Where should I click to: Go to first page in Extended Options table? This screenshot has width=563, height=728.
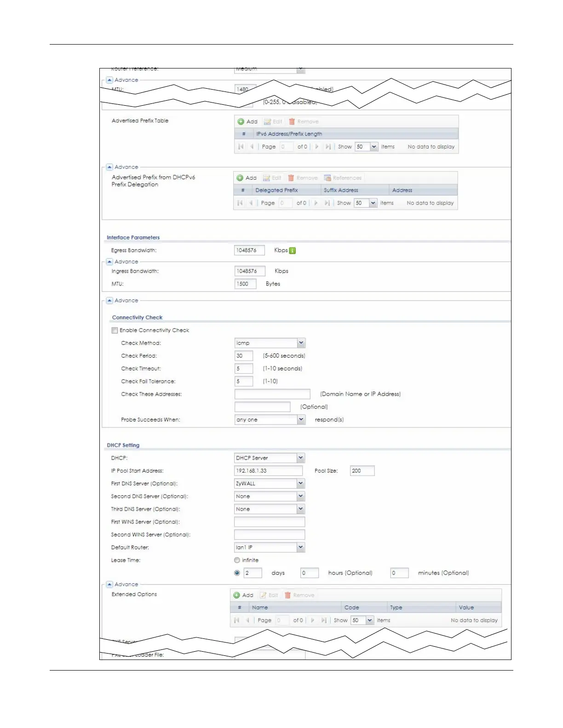click(x=236, y=620)
